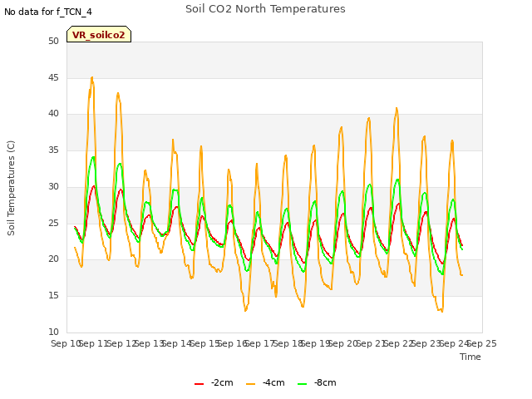
Task: Click the y-axis value 10
Action: [53, 332]
